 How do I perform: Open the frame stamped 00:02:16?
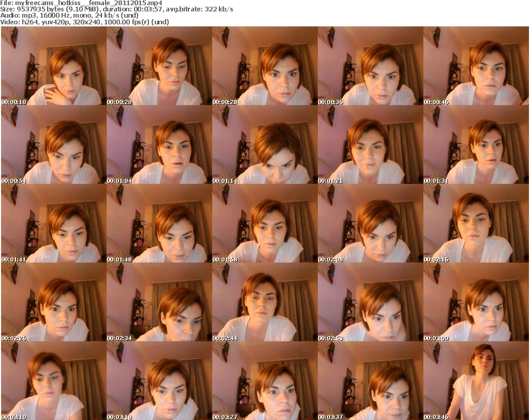(x=476, y=224)
